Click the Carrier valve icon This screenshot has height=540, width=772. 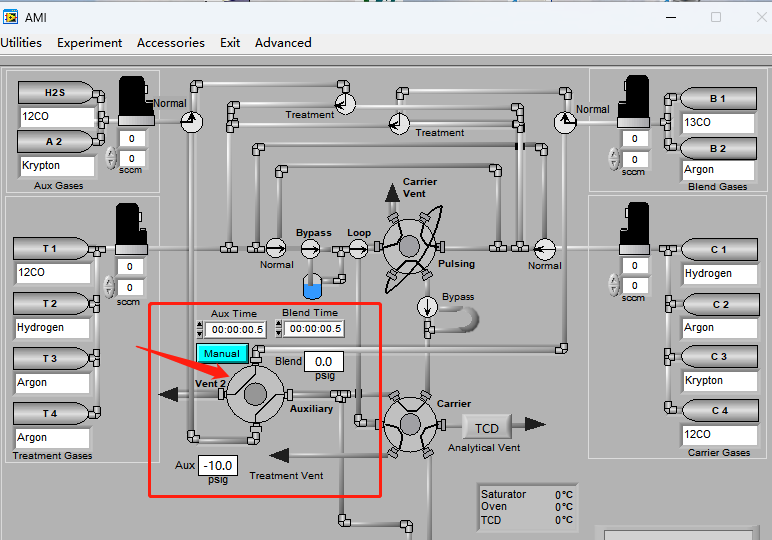(x=410, y=424)
